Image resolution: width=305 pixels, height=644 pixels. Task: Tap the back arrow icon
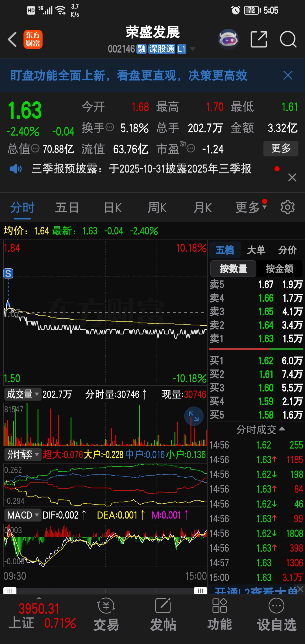[12, 39]
